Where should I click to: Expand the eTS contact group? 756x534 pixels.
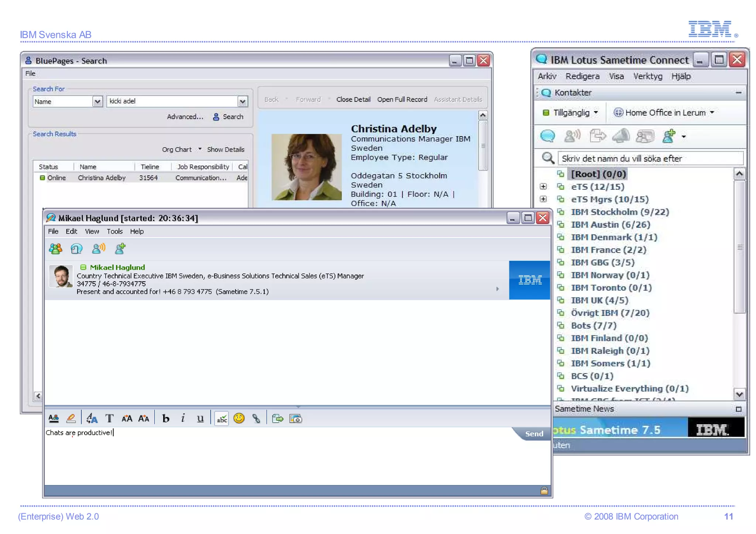pos(543,186)
